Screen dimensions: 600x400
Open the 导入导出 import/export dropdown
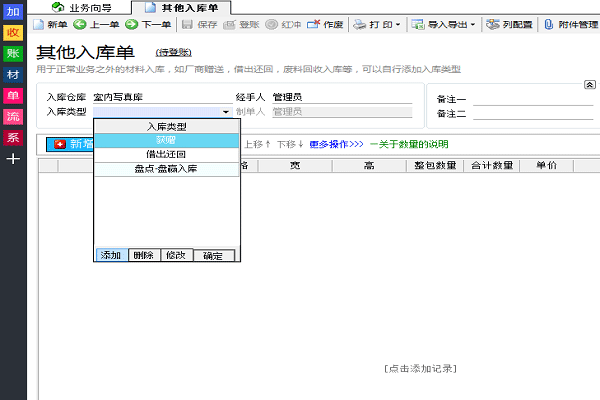[x=443, y=24]
